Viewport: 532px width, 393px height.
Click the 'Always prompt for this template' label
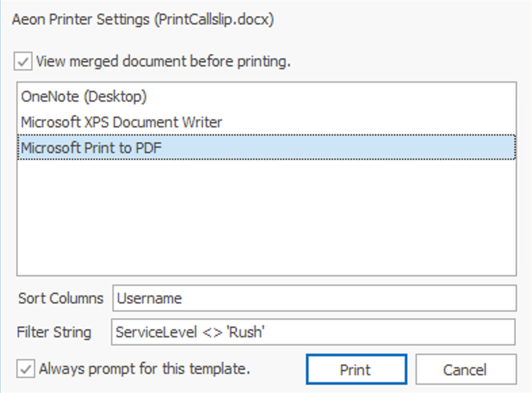[145, 369]
